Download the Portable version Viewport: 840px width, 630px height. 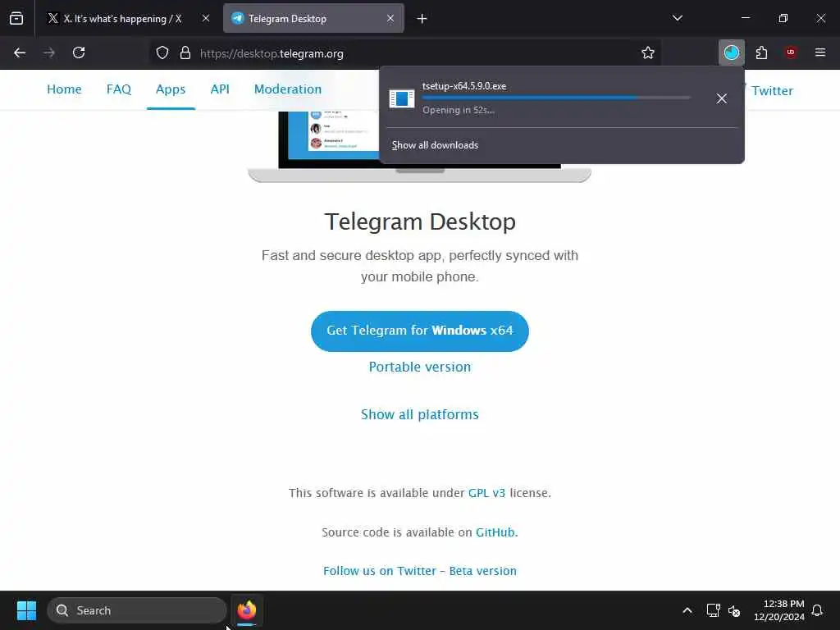tap(420, 367)
